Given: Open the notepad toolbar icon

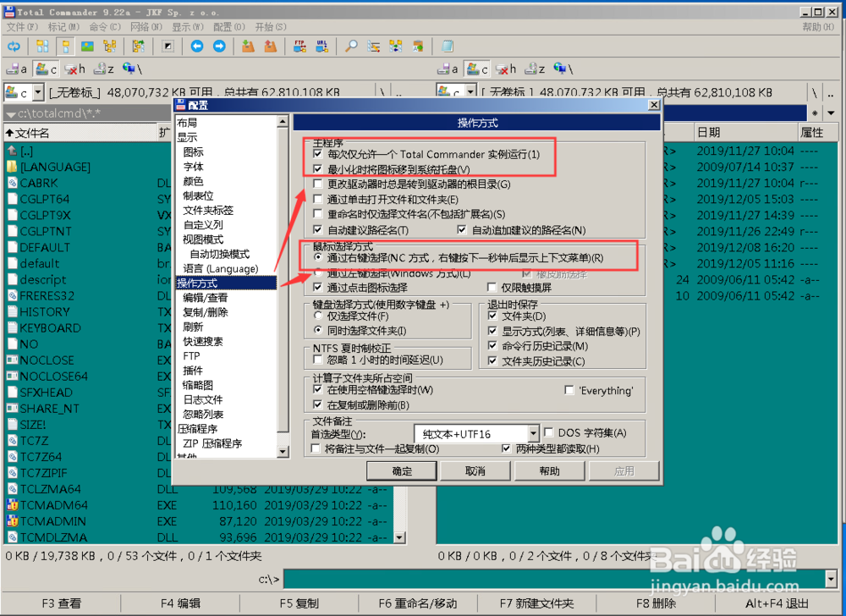Looking at the screenshot, I should (x=448, y=47).
